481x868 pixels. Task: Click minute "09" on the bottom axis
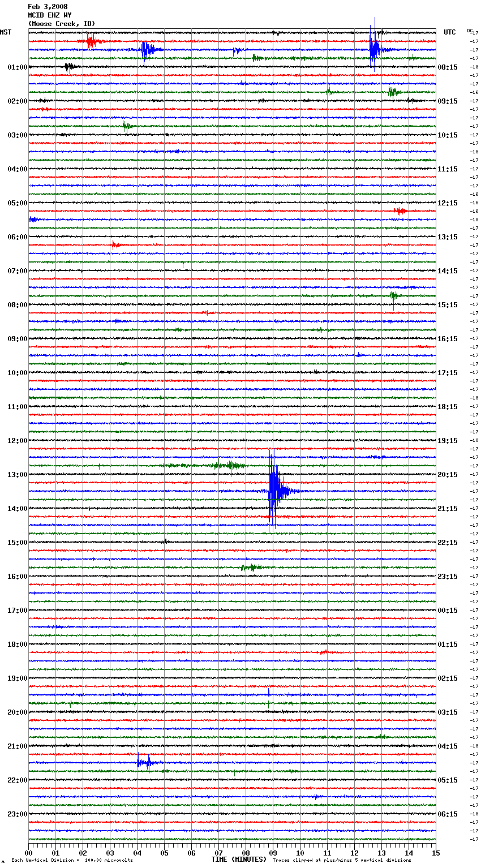[x=273, y=853]
